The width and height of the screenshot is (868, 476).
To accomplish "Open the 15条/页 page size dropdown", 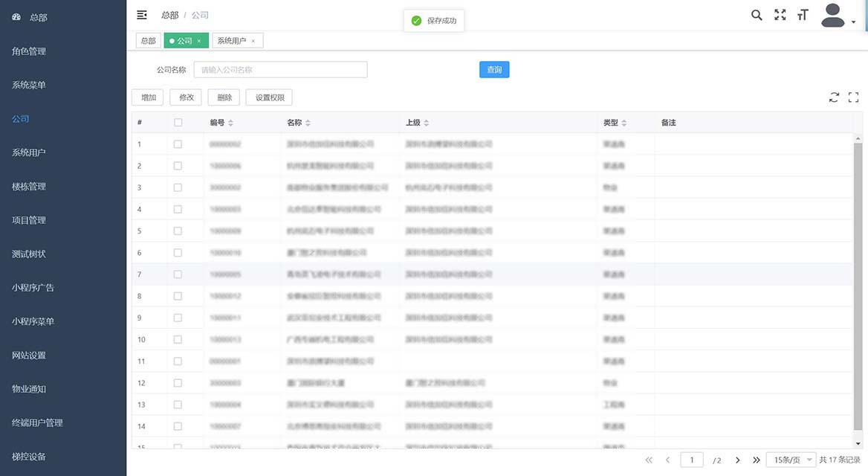I will [x=791, y=460].
